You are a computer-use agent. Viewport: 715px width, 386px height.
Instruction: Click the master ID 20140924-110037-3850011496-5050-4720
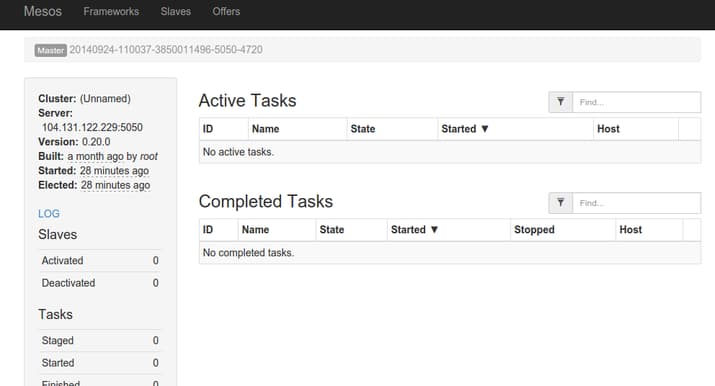pos(166,50)
